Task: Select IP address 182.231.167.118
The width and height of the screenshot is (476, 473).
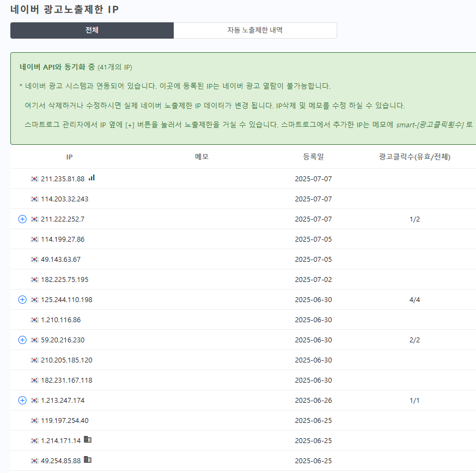Action: (67, 380)
